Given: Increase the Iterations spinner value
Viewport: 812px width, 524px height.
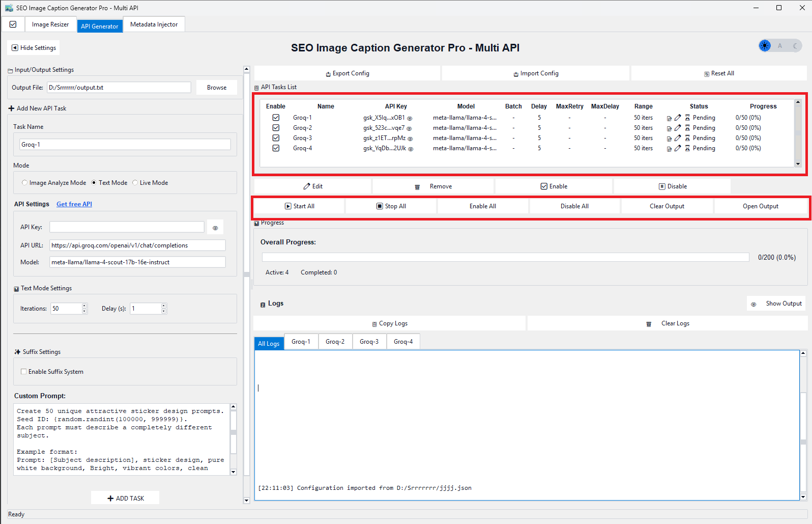Looking at the screenshot, I should point(84,306).
